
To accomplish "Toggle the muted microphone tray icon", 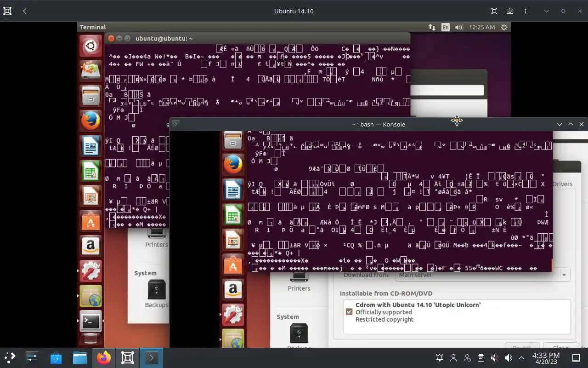I will [x=494, y=357].
